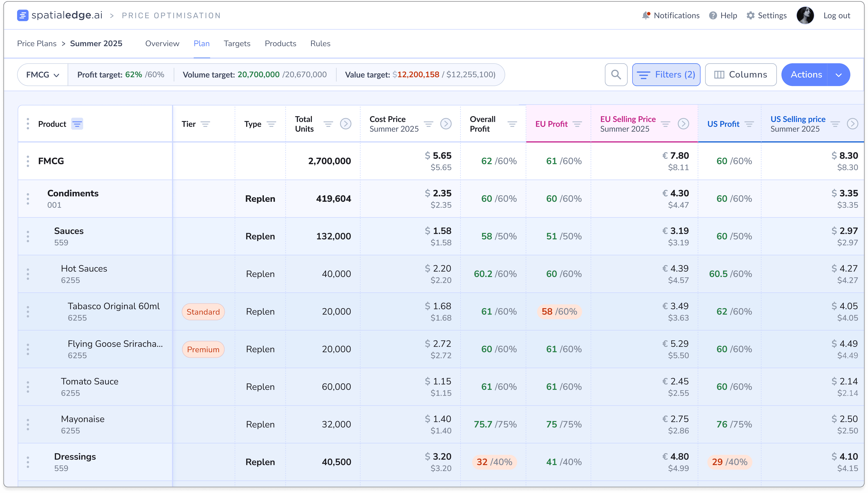Open Settings gear icon

coord(750,16)
